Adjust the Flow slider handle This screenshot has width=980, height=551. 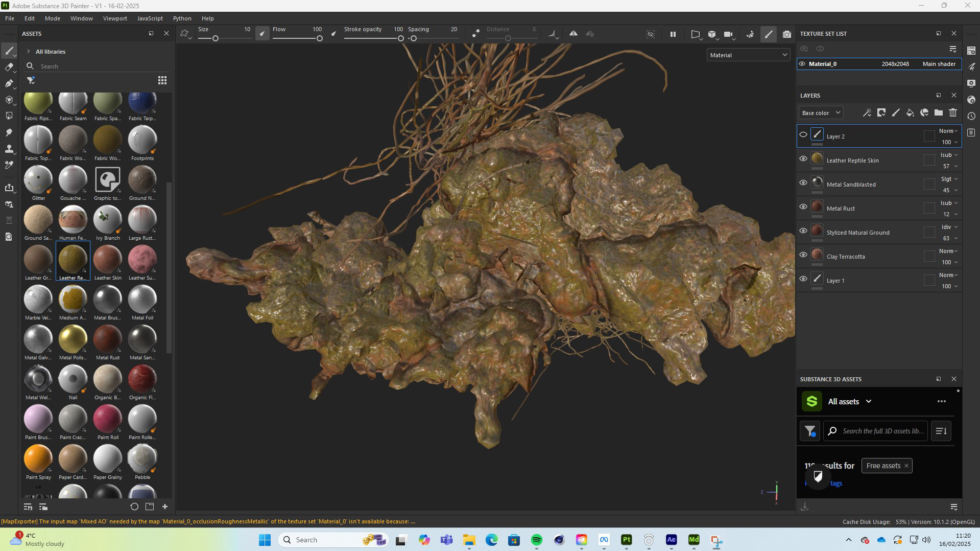(319, 38)
